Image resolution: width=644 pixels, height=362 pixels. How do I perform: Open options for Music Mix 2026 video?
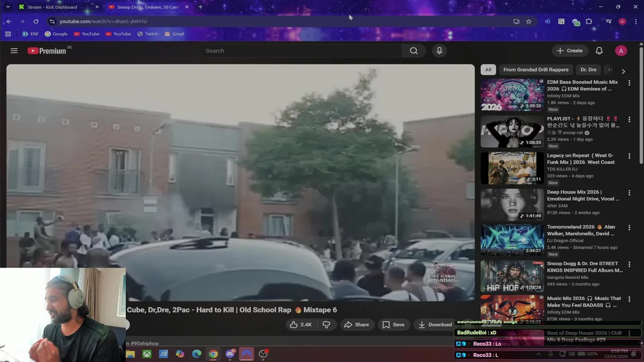point(629,299)
